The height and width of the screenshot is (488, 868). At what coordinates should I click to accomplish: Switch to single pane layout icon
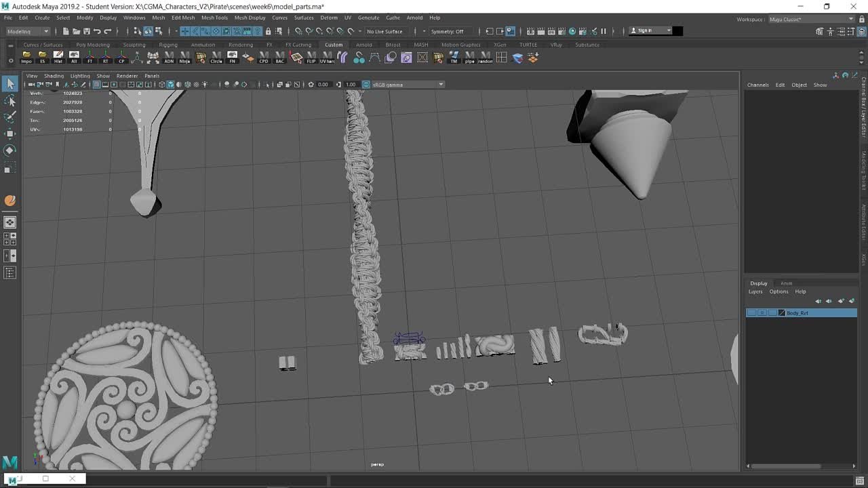pos(10,222)
